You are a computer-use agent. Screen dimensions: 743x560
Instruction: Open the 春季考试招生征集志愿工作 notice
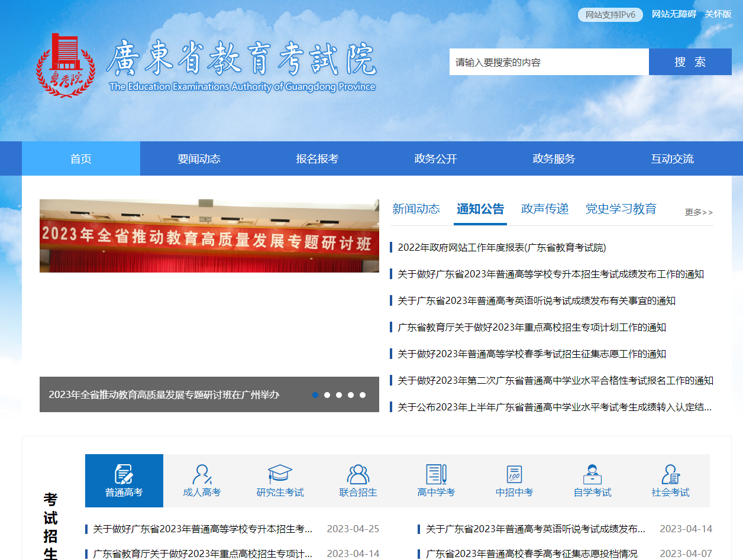point(532,354)
